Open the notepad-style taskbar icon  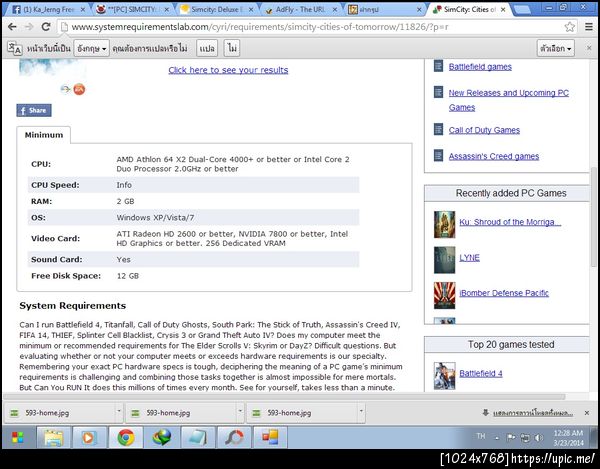point(197,438)
